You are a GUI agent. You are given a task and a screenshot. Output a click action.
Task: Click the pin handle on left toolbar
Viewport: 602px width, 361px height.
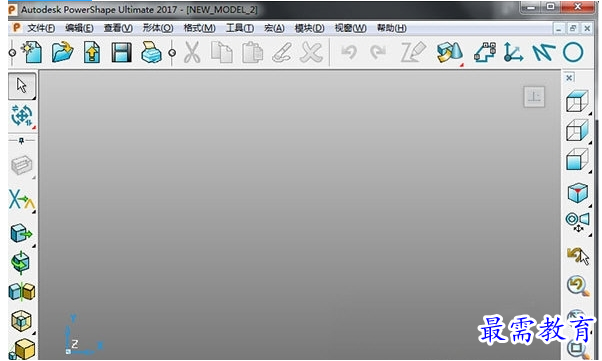pyautogui.click(x=22, y=141)
